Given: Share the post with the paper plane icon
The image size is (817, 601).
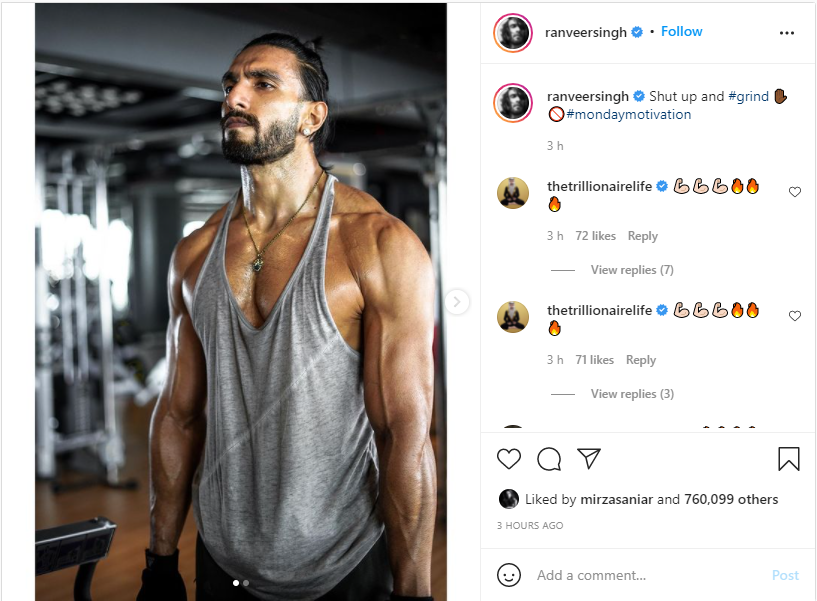Looking at the screenshot, I should (x=589, y=459).
